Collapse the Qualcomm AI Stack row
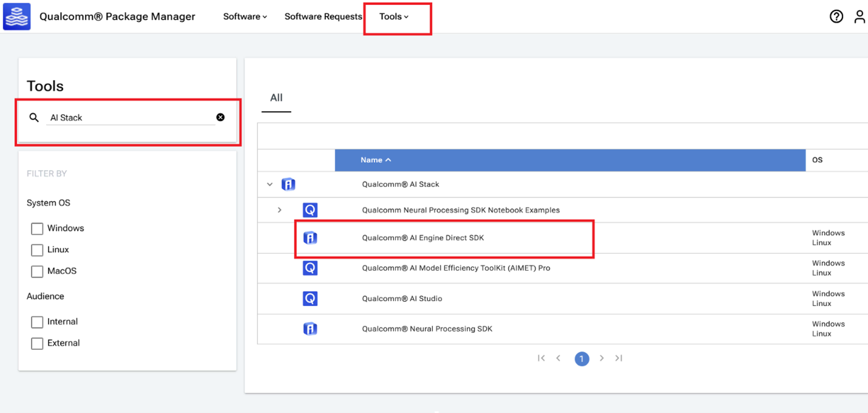The height and width of the screenshot is (413, 868). [x=270, y=184]
